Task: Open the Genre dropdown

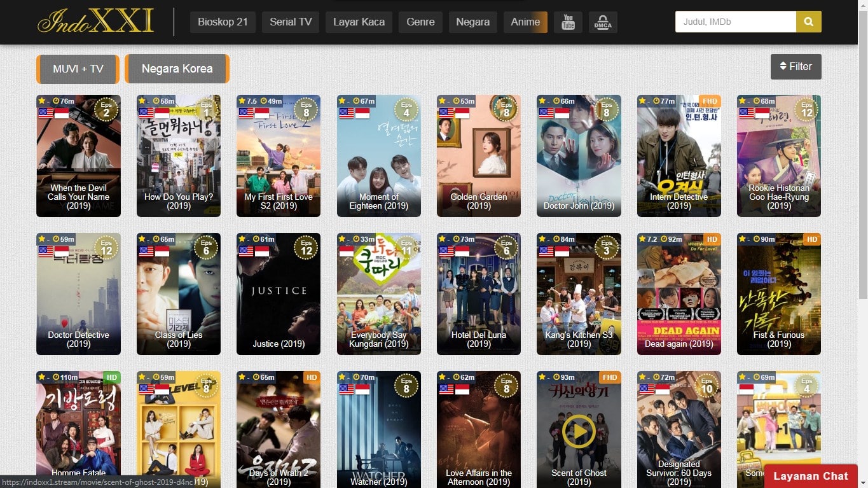Action: [420, 21]
